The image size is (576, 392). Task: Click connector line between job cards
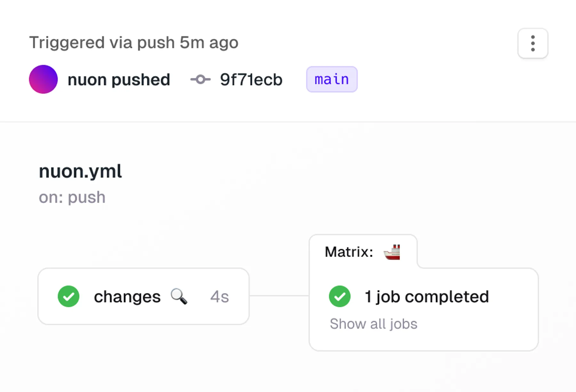[x=279, y=296]
